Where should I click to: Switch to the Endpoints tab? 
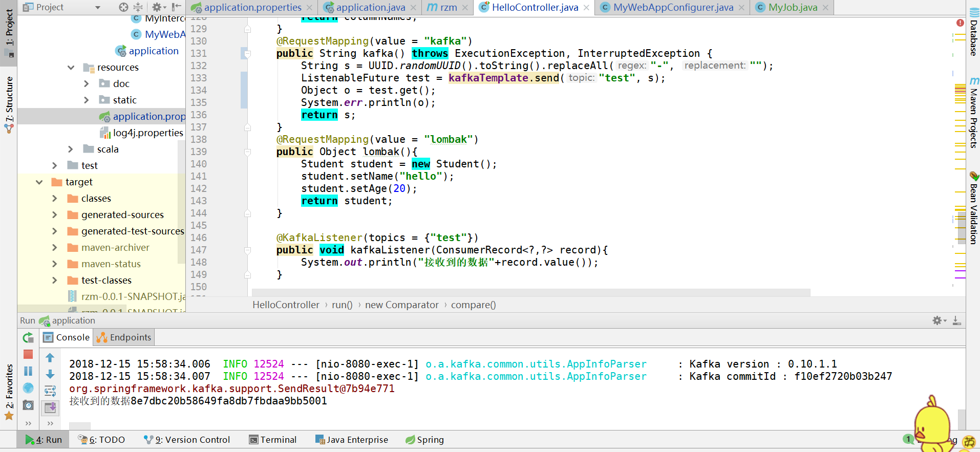click(x=124, y=337)
